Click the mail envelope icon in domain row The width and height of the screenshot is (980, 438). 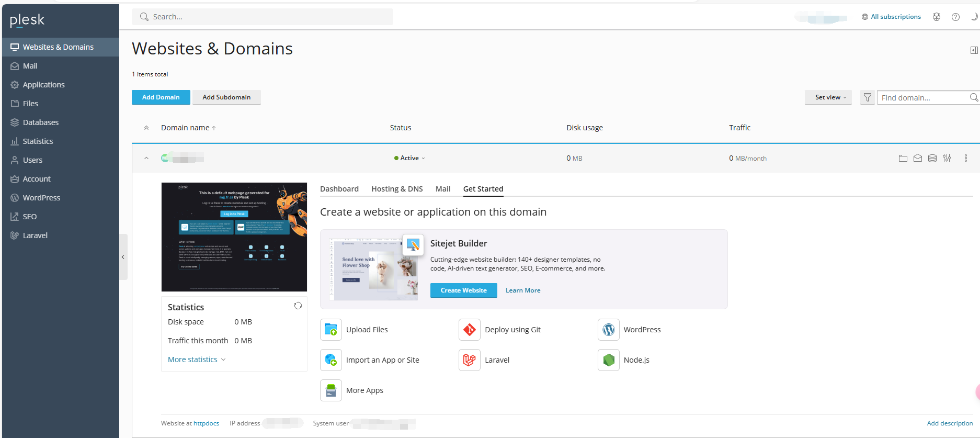coord(917,158)
